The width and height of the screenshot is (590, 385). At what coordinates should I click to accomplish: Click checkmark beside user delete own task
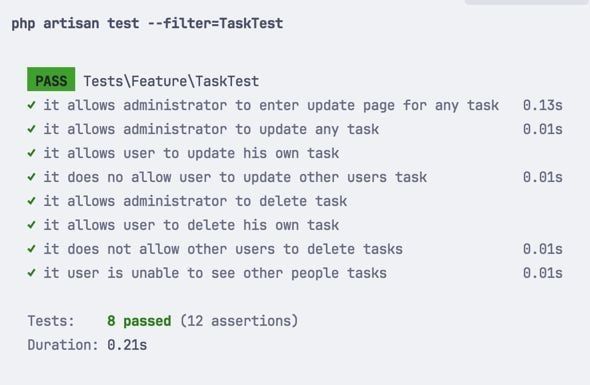(32, 225)
